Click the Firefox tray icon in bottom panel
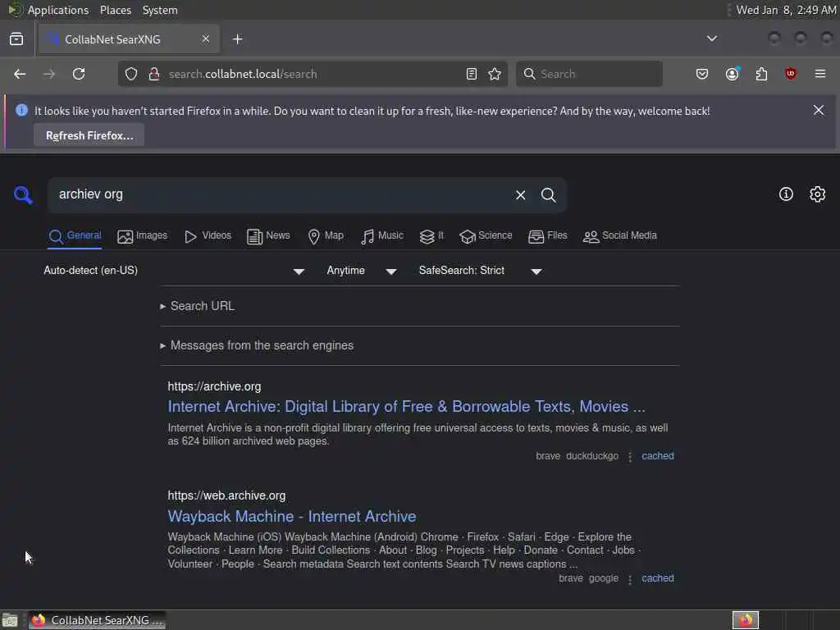840x630 pixels. pyautogui.click(x=746, y=620)
